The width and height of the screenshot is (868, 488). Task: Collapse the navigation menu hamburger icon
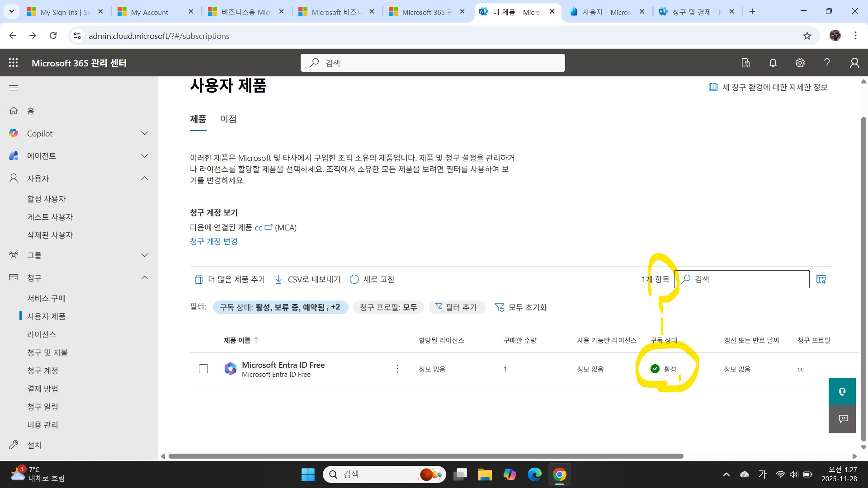pos(14,88)
